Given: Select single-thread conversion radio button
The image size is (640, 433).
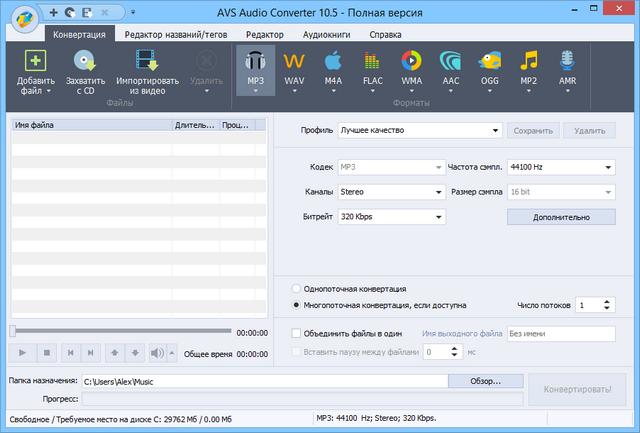Looking at the screenshot, I should point(296,288).
